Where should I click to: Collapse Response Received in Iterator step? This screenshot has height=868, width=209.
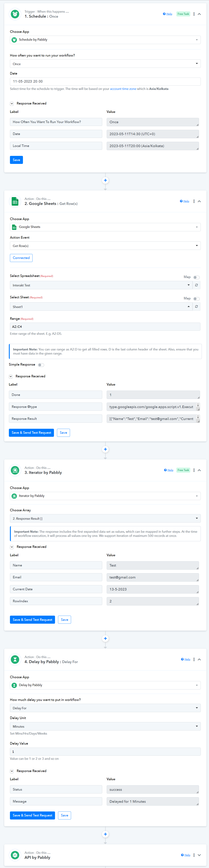pyautogui.click(x=12, y=547)
